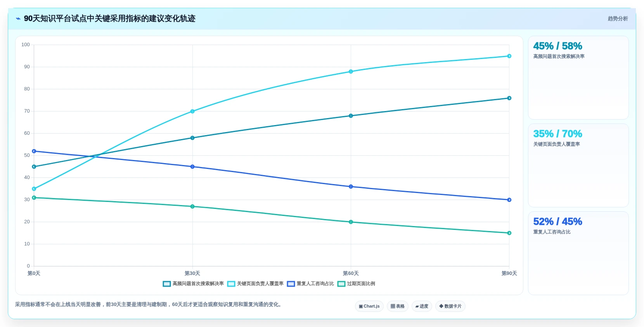Open the 52% / 45% metric card
Screen dimensions: 644x327
(x=578, y=253)
